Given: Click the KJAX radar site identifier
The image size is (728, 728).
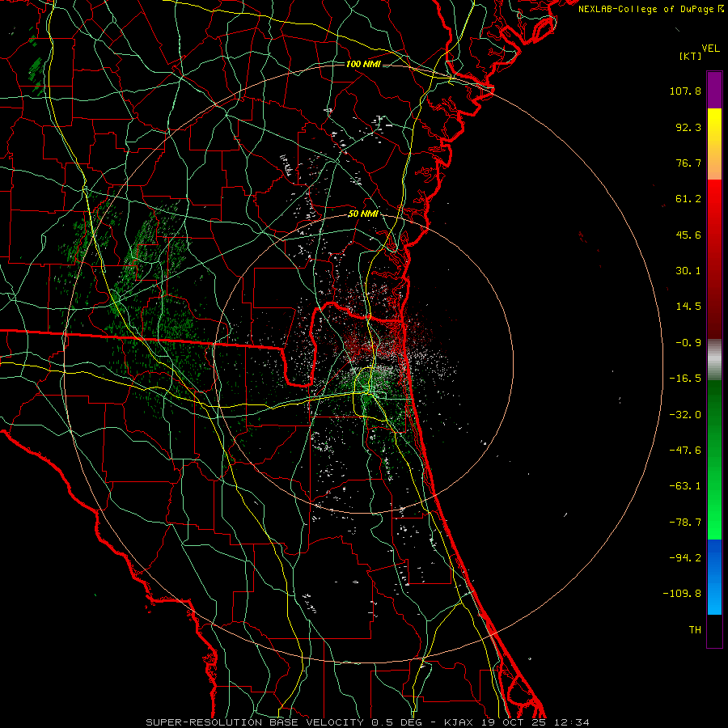Looking at the screenshot, I should [459, 722].
